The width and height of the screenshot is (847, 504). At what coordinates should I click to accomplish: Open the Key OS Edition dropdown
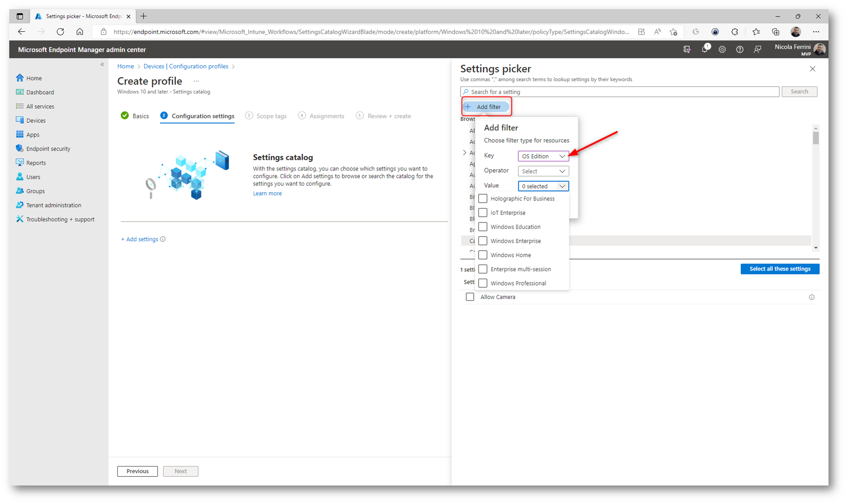point(543,156)
